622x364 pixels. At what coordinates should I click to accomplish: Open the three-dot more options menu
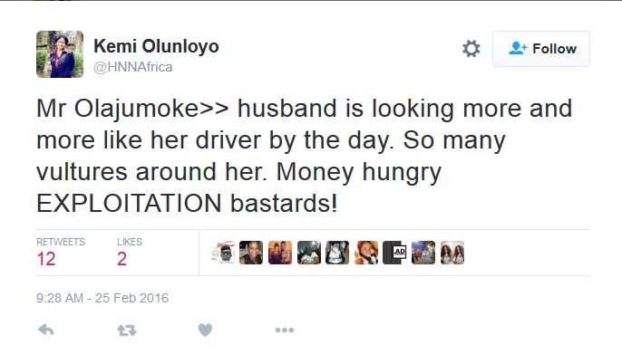(x=285, y=330)
